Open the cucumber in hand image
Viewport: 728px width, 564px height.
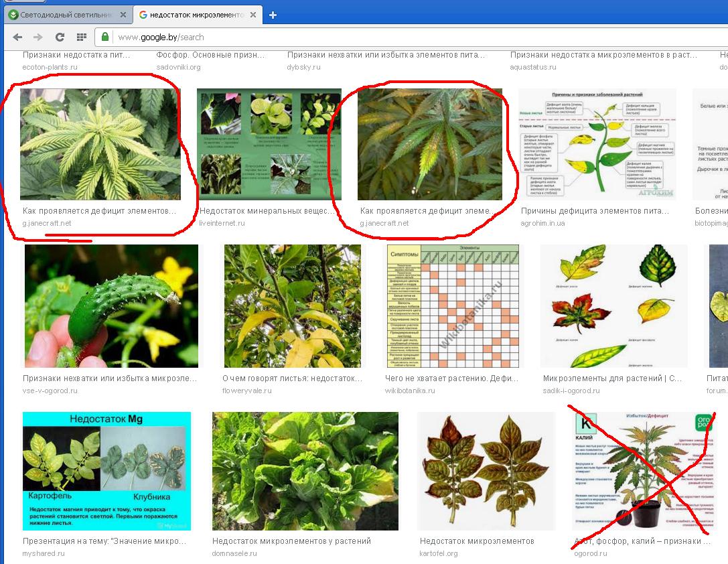coord(111,305)
